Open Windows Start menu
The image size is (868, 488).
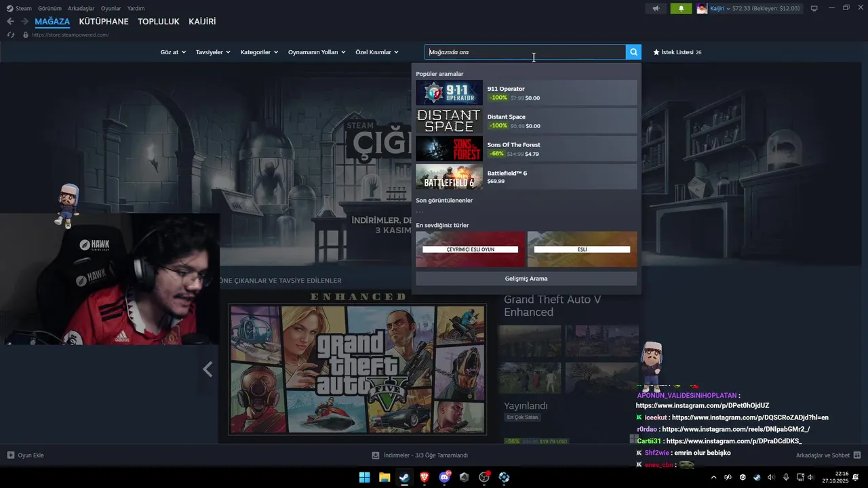[364, 477]
